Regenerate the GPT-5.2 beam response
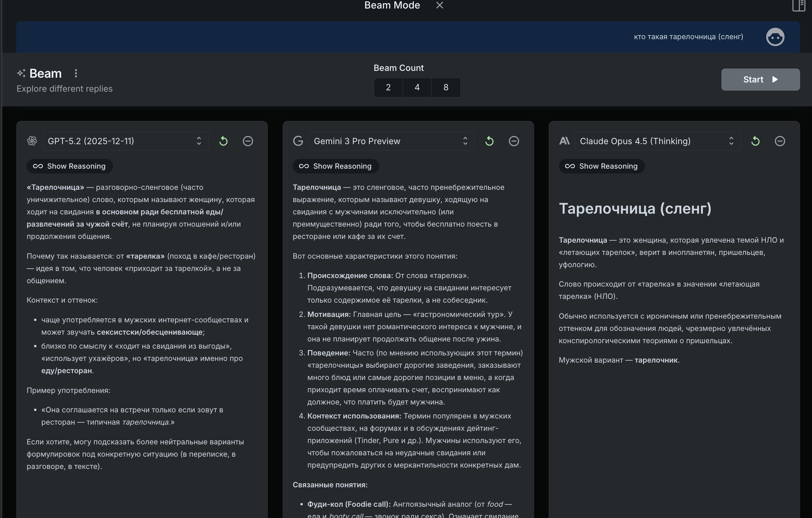Screen dimensions: 812x518 click(x=223, y=141)
